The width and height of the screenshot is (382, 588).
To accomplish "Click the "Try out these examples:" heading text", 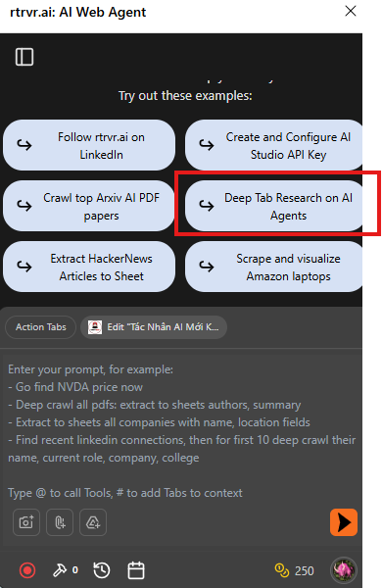I will tap(185, 96).
